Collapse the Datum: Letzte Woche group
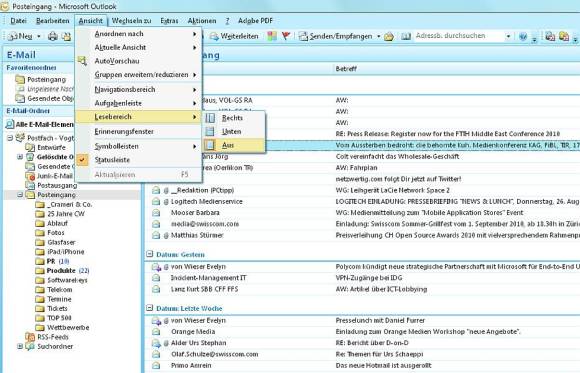Image resolution: width=580 pixels, height=373 pixels. [149, 308]
